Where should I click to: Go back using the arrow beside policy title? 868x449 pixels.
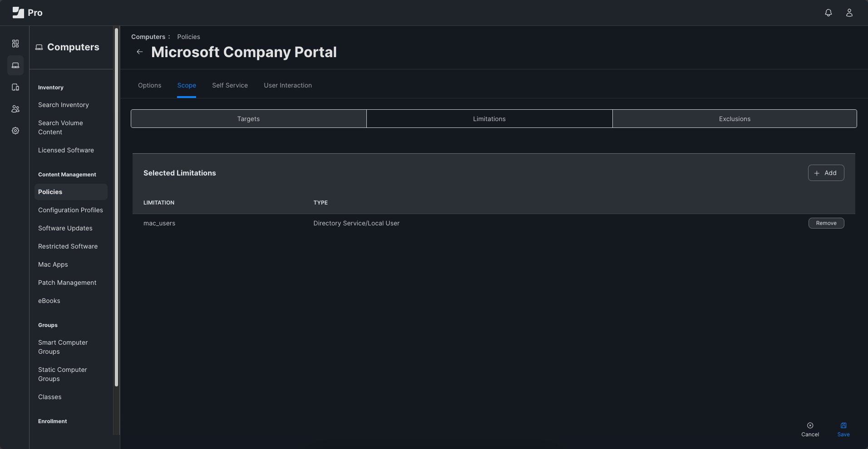(x=140, y=52)
